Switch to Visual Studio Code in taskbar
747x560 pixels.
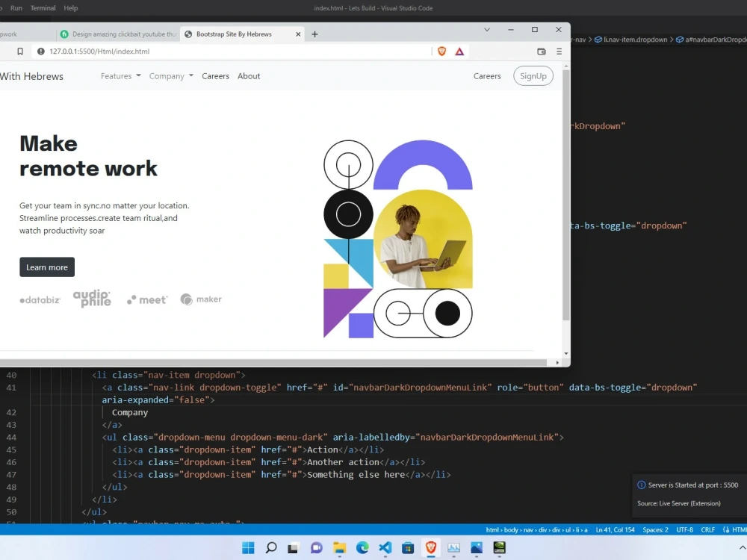(x=385, y=547)
